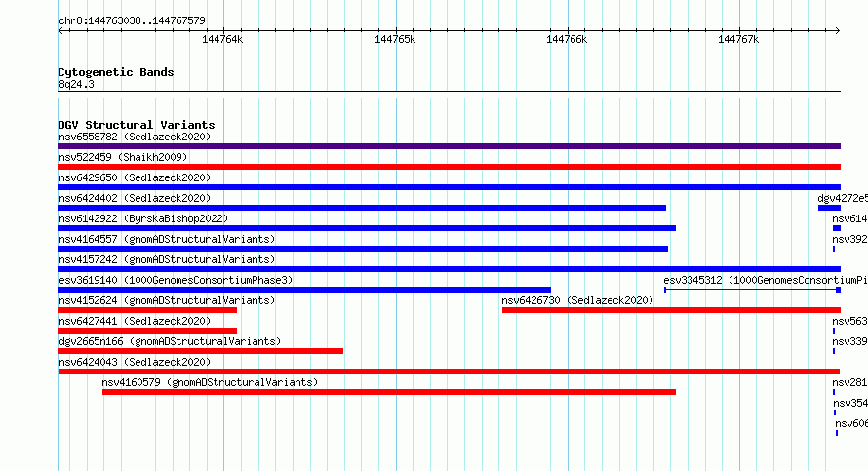Screen dimensions: 868x471
Task: Click the long red nsv6424043 bar
Action: coord(449,372)
